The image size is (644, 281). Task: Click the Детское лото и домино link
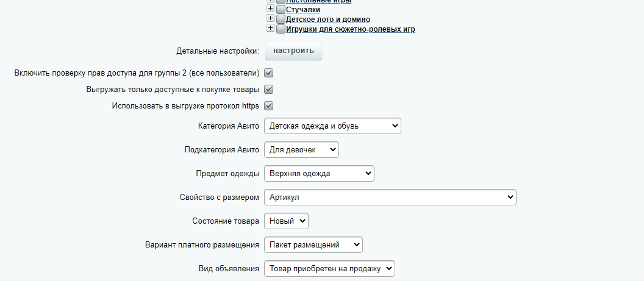327,20
